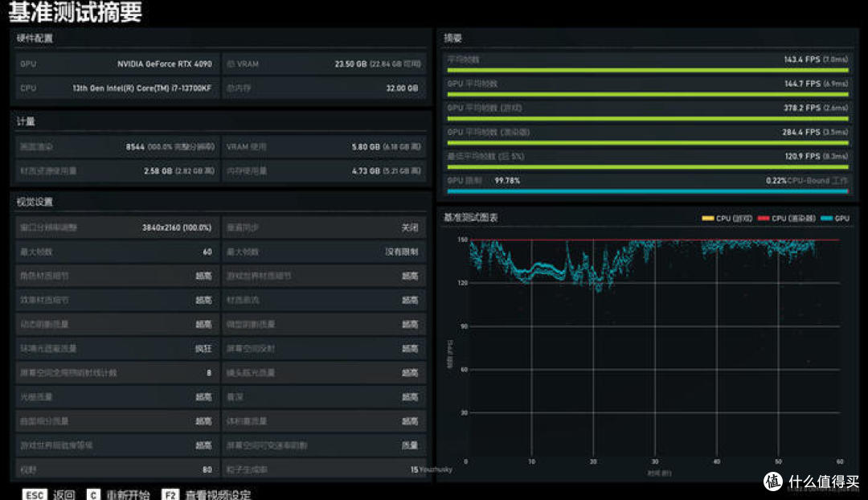Click the 视觉设置 section header
The height and width of the screenshot is (500, 868).
point(35,202)
